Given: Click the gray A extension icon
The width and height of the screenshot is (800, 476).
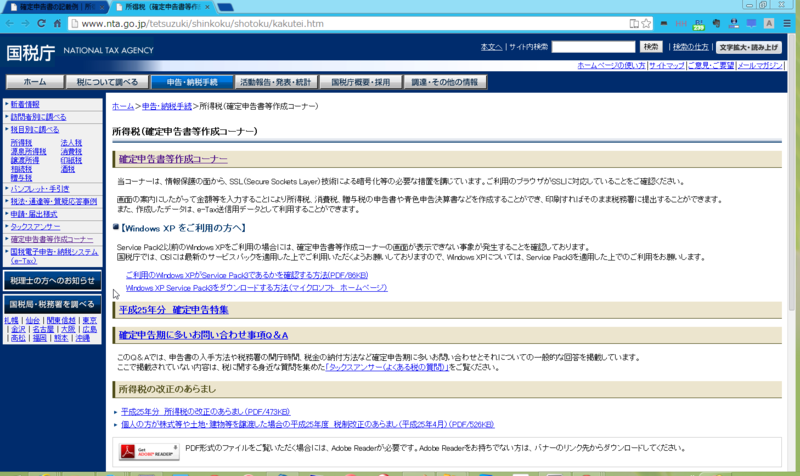Looking at the screenshot, I should [769, 23].
